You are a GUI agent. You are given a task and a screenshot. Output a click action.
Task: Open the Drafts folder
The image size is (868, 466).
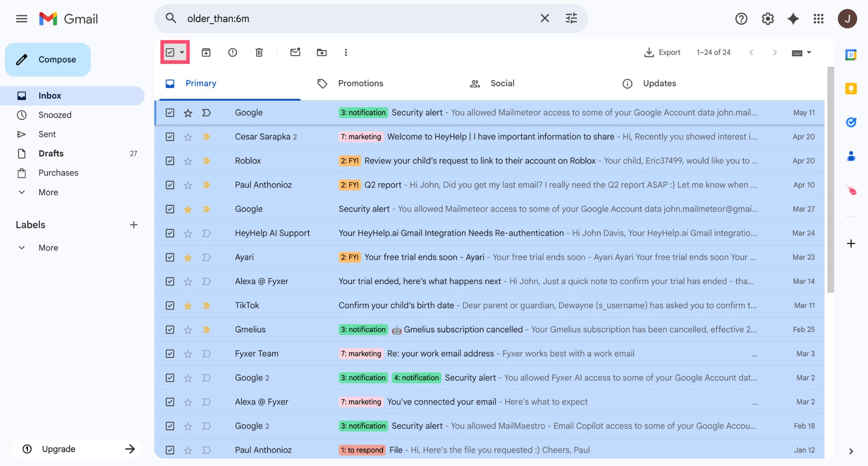click(72, 153)
